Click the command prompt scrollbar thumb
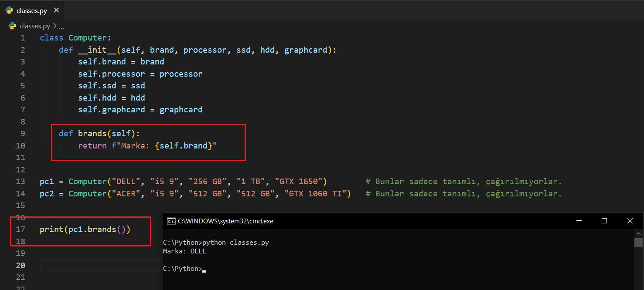The image size is (644, 290). tap(638, 243)
